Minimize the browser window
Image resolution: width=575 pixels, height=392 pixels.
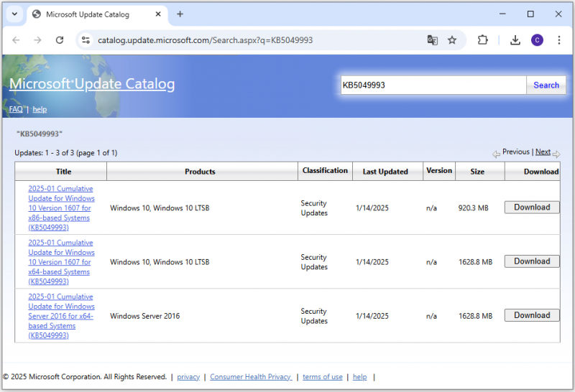[x=502, y=14]
